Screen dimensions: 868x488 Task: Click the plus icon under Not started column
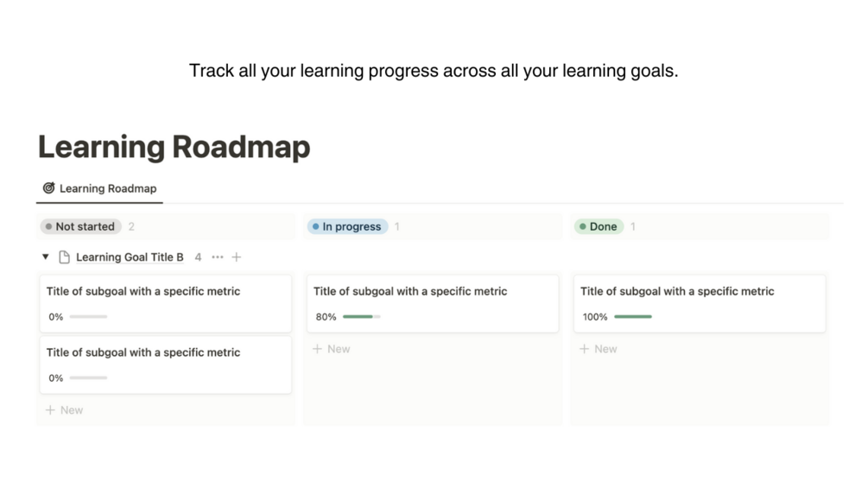[x=50, y=410]
